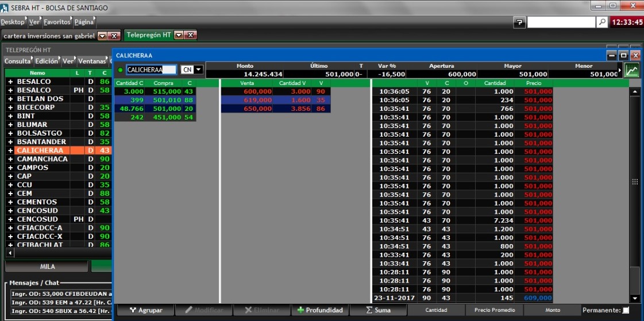The image size is (644, 321).
Task: Click the 23-11-2017 trade row
Action: click(x=462, y=298)
